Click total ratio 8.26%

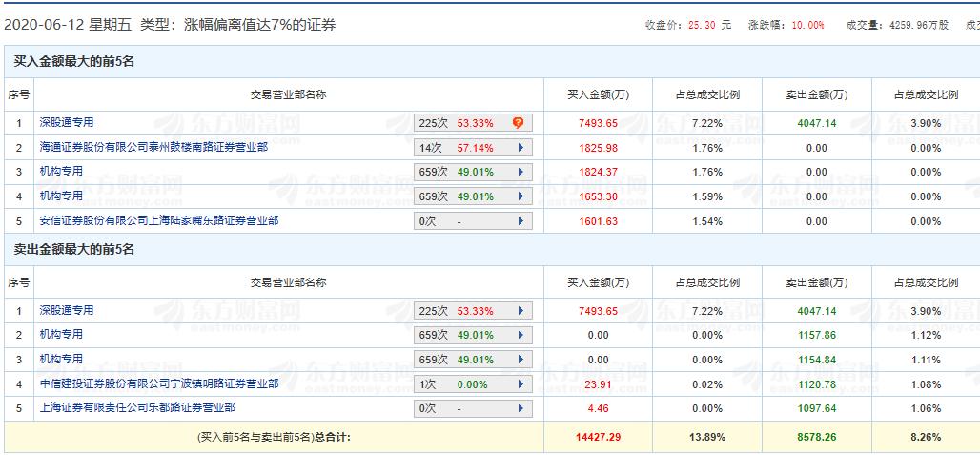(926, 438)
